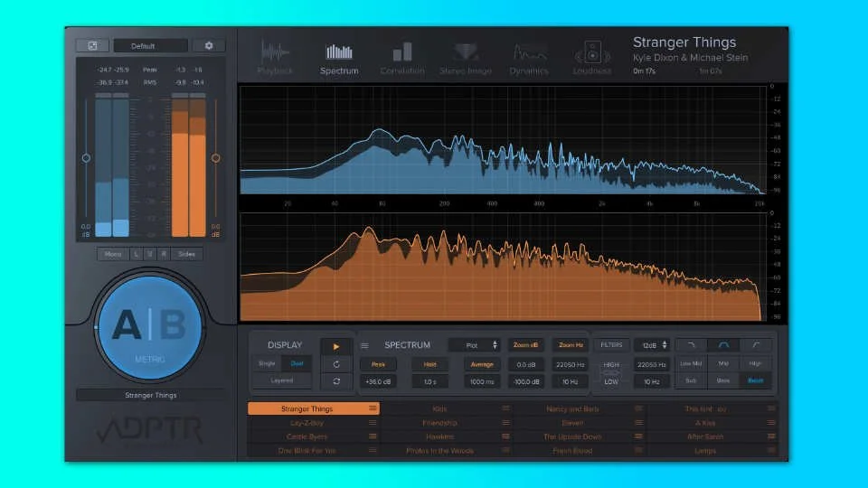Open the Plot type dropdown
Viewport: 868px width, 488px height.
point(475,345)
